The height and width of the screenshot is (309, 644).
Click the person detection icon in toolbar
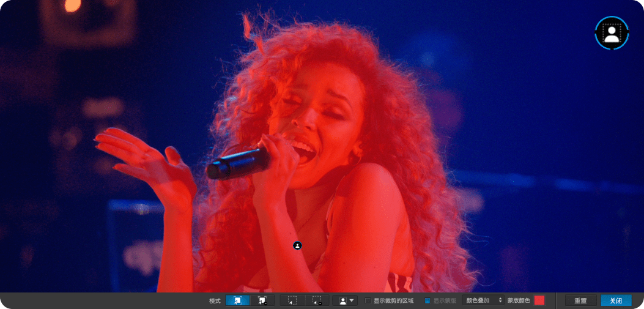(342, 300)
